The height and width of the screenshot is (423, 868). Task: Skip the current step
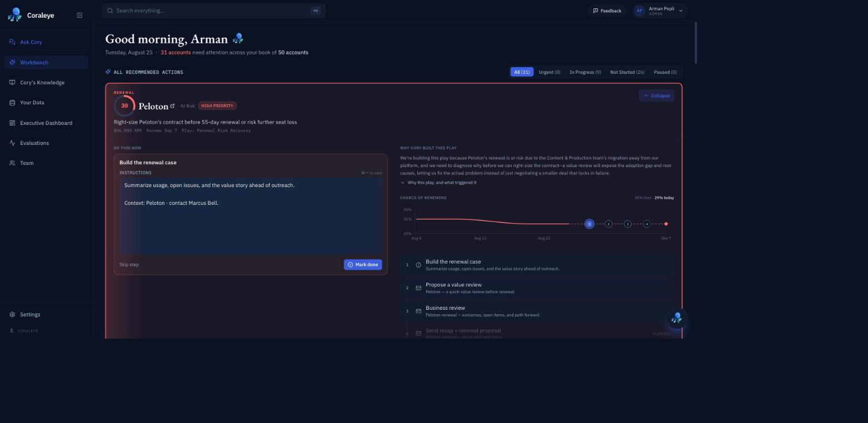[129, 265]
